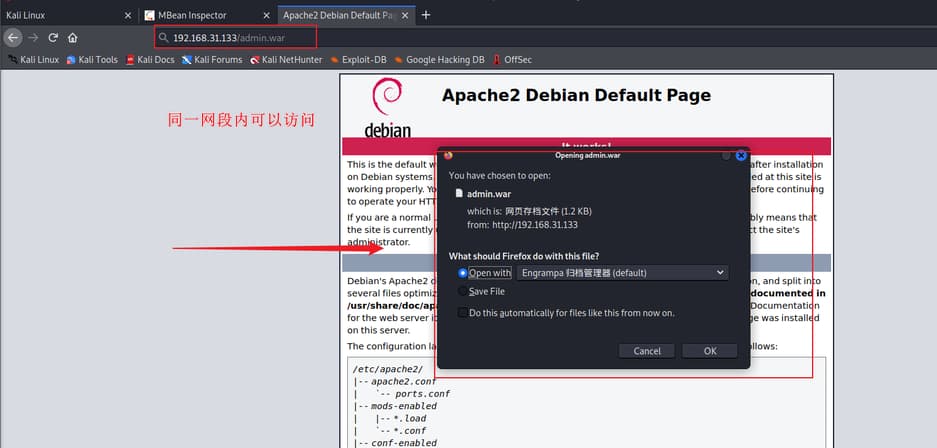937x448 pixels.
Task: Open the Google Hacking DB bookmark
Action: (x=439, y=60)
